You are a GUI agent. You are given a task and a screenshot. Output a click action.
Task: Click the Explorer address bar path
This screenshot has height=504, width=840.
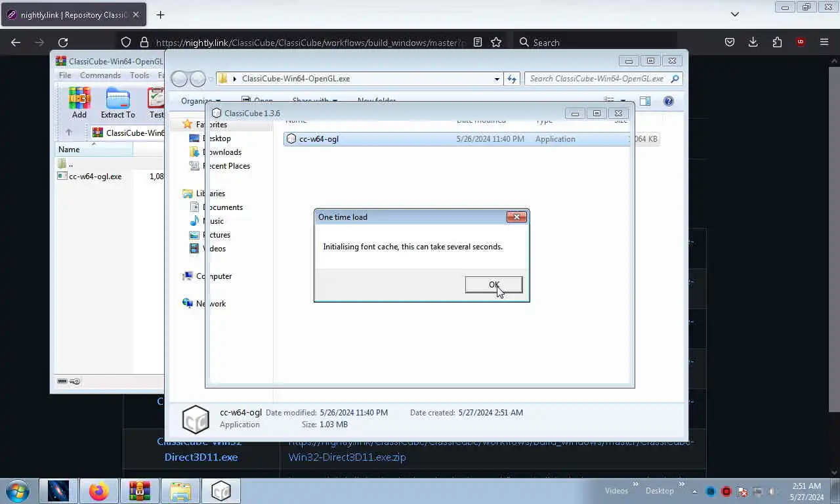tap(296, 78)
